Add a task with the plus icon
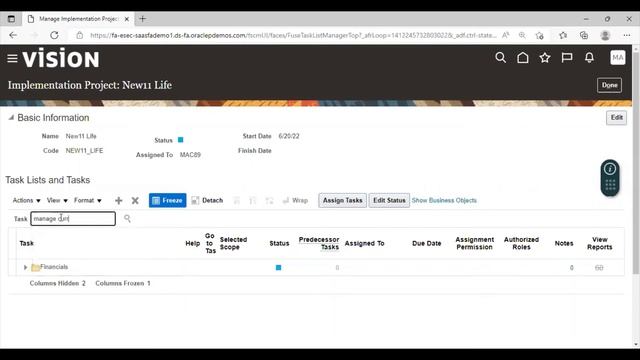 [118, 200]
